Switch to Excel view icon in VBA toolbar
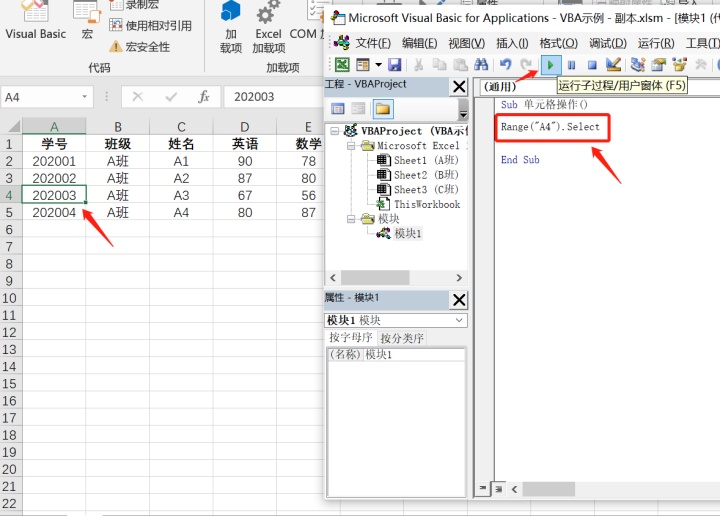Screen dimensions: 720x516 click(x=342, y=65)
